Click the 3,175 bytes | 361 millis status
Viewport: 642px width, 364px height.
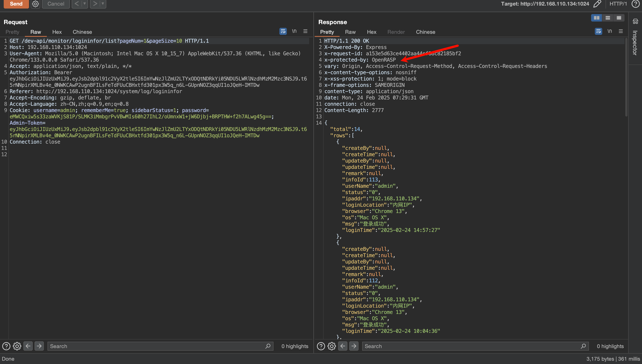[x=613, y=359]
